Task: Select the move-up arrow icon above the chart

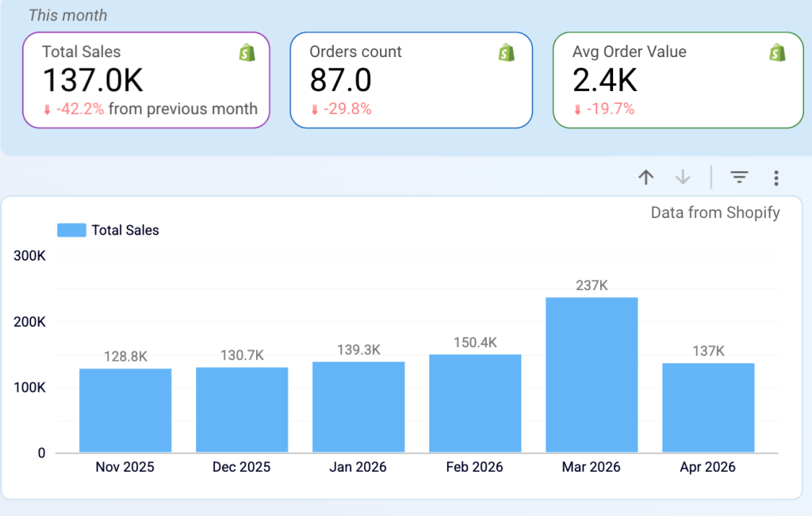Action: [x=645, y=178]
